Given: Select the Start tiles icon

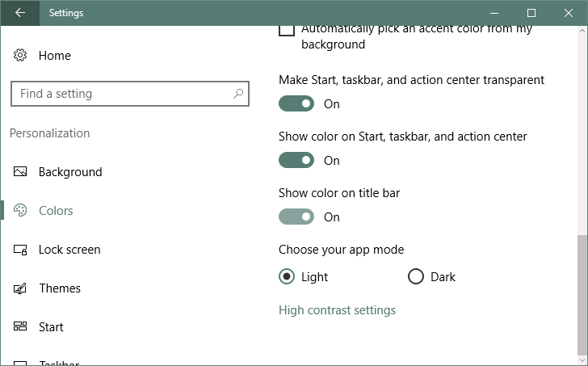Looking at the screenshot, I should 20,326.
